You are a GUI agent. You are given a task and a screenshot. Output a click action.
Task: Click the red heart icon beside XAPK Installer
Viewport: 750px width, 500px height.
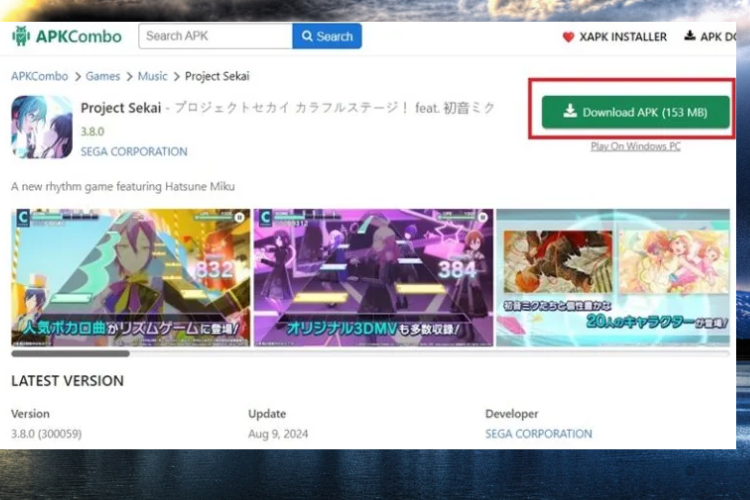[x=568, y=37]
